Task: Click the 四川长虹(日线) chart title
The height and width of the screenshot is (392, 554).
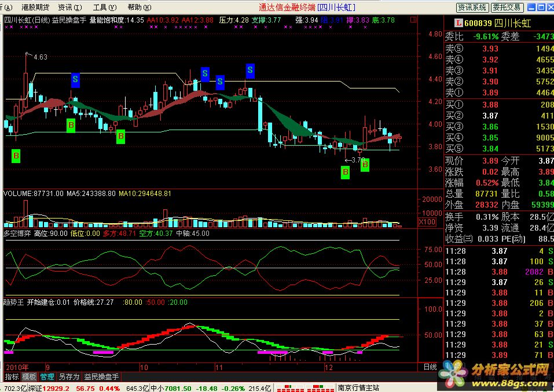Action: (x=27, y=20)
